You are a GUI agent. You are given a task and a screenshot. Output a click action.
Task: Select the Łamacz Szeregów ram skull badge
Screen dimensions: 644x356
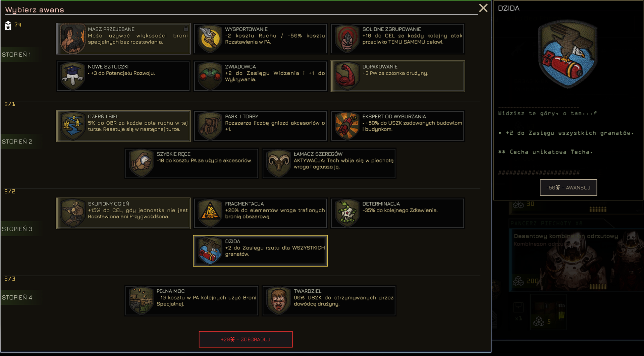[278, 163]
